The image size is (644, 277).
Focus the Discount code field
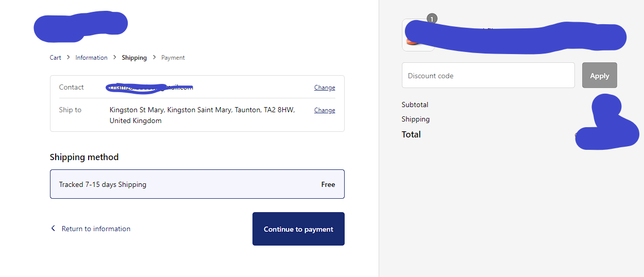(488, 76)
